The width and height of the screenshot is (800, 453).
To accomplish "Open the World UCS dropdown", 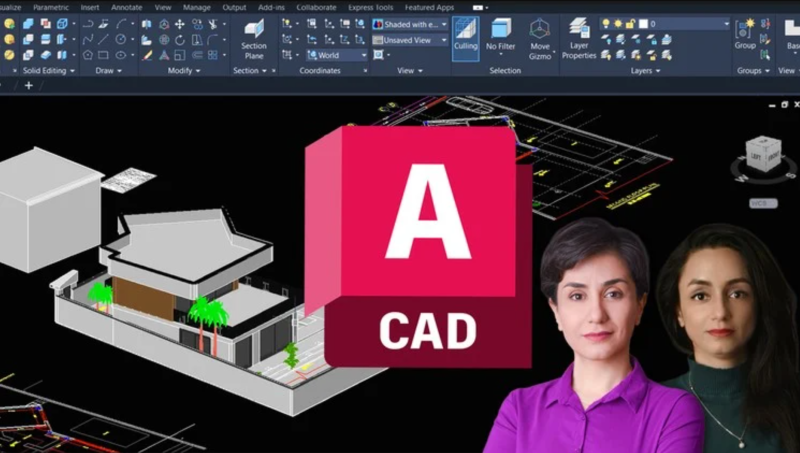I will [337, 55].
